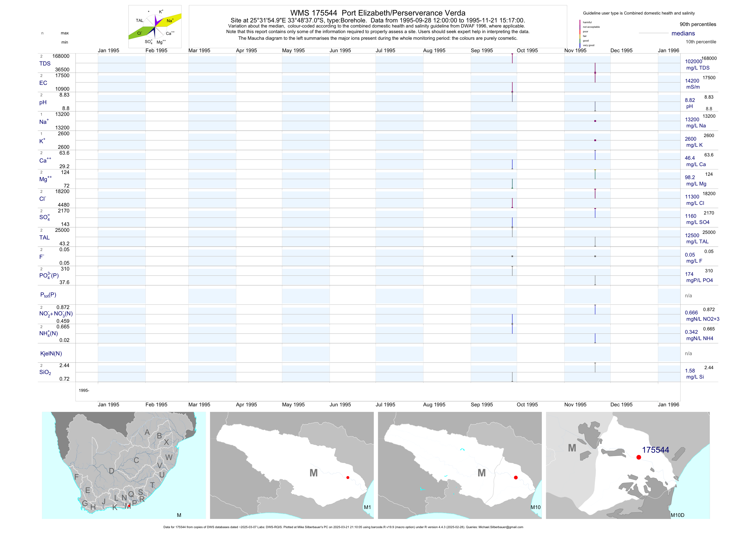Click the F data point in September
Screen dimensions: 756x535
(x=512, y=256)
